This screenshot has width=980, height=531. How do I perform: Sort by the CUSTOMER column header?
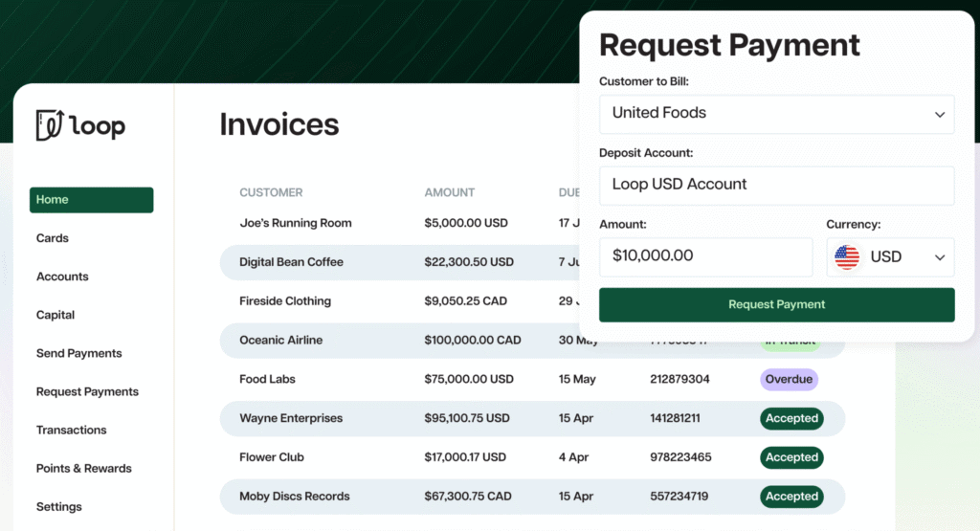[271, 193]
